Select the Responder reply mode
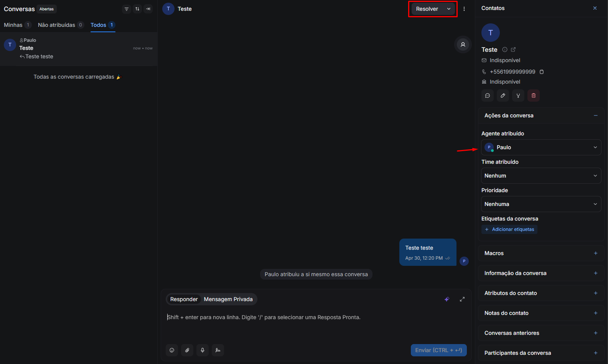 pyautogui.click(x=184, y=299)
